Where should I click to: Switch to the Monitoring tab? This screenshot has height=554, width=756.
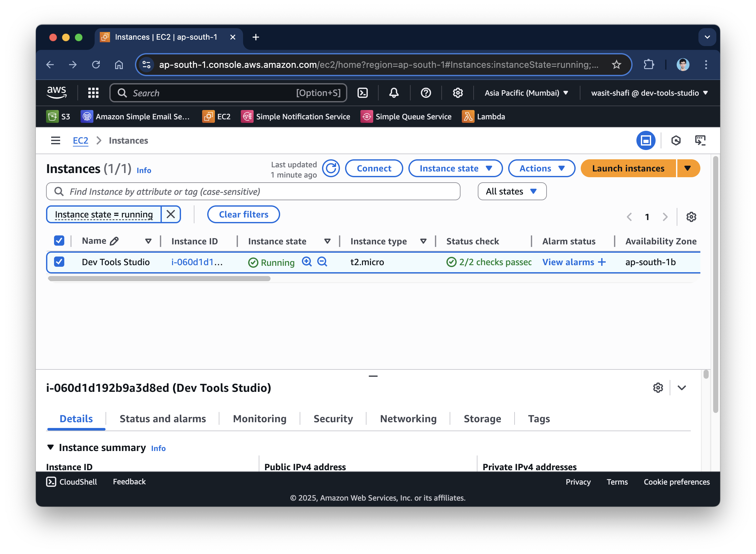click(x=259, y=418)
